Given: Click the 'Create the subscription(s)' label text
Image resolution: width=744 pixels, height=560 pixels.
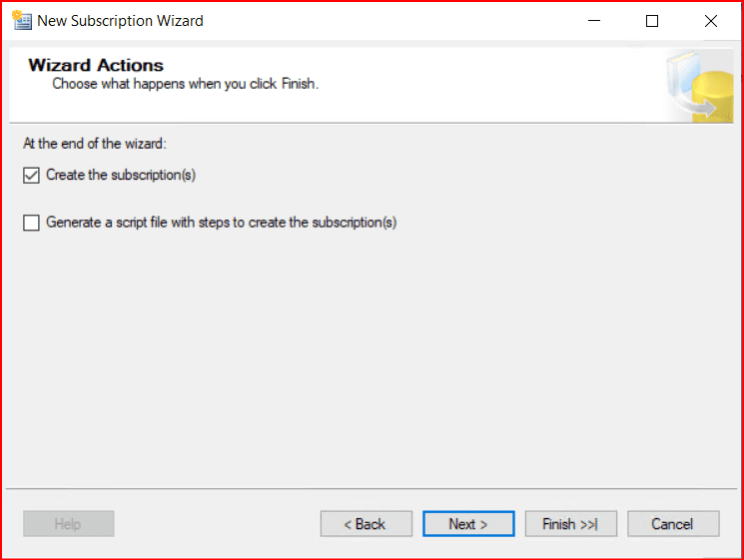Looking at the screenshot, I should coord(121,176).
